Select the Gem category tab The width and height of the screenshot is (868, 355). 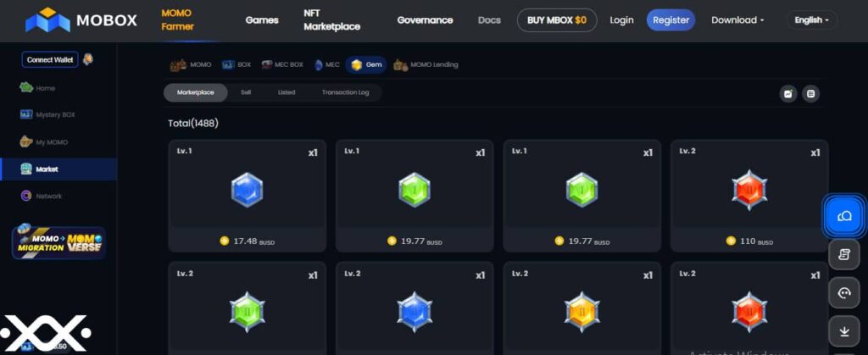[x=366, y=64]
